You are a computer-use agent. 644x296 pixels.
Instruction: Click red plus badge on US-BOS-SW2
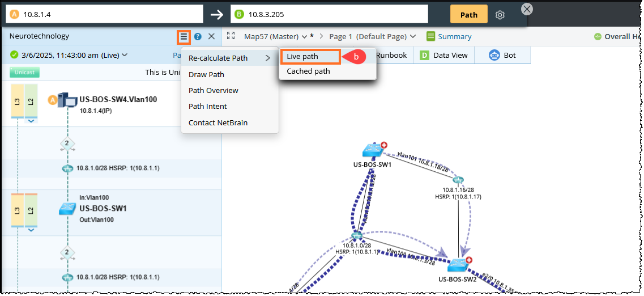pyautogui.click(x=469, y=260)
